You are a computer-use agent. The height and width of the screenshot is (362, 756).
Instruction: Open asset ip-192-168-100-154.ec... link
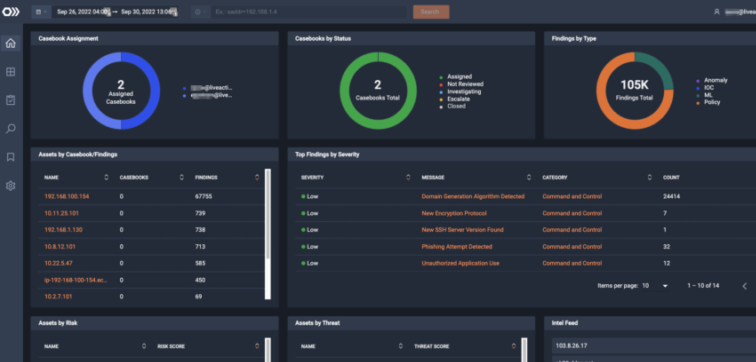(76, 280)
